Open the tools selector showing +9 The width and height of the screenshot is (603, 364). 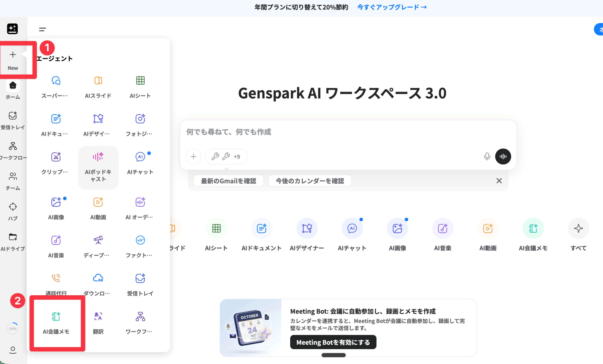(x=226, y=156)
